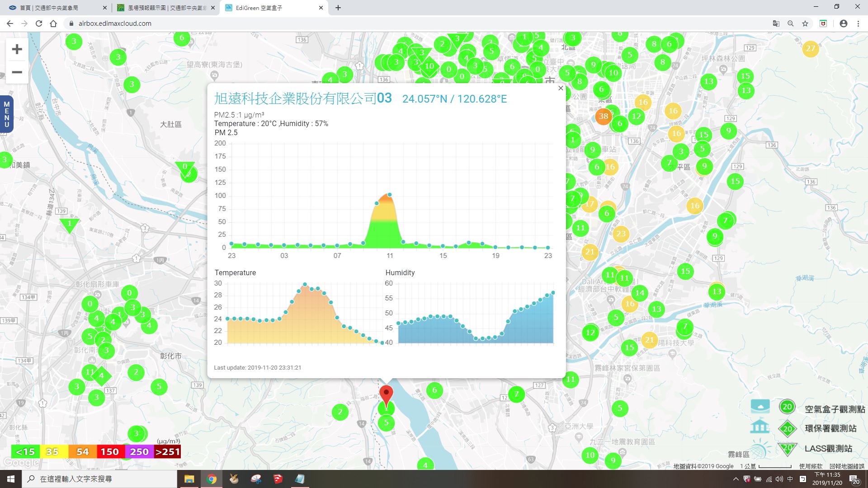Click the taskbar search box
This screenshot has height=488, width=868.
pos(99,479)
